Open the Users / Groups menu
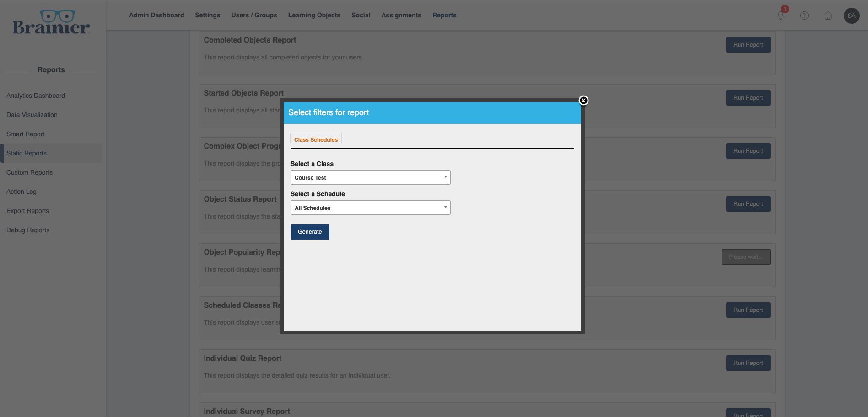Screen dimensions: 868x417 pyautogui.click(x=254, y=15)
